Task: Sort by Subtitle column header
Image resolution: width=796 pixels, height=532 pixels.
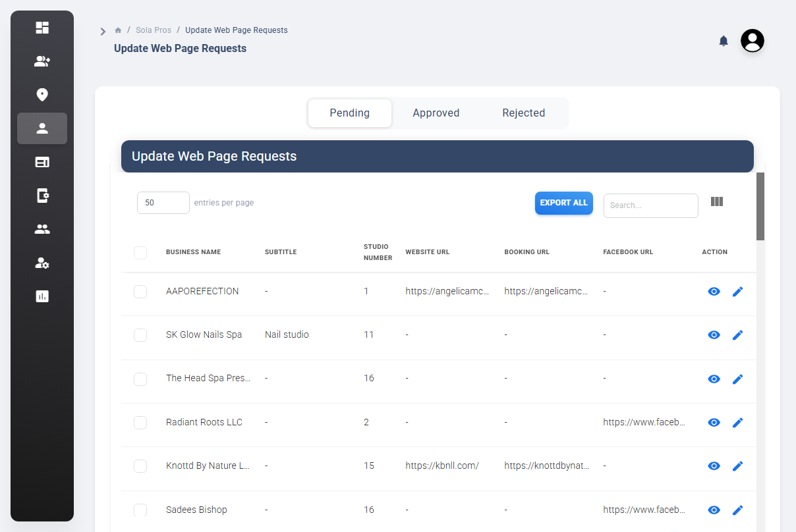Action: point(281,252)
